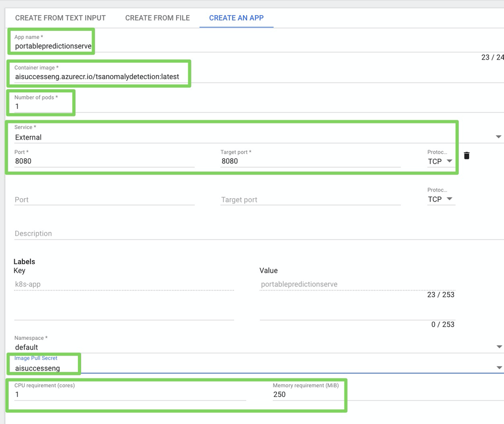Click the Target port field containing 8080
Viewport: 504px width, 424px height.
pyautogui.click(x=310, y=161)
